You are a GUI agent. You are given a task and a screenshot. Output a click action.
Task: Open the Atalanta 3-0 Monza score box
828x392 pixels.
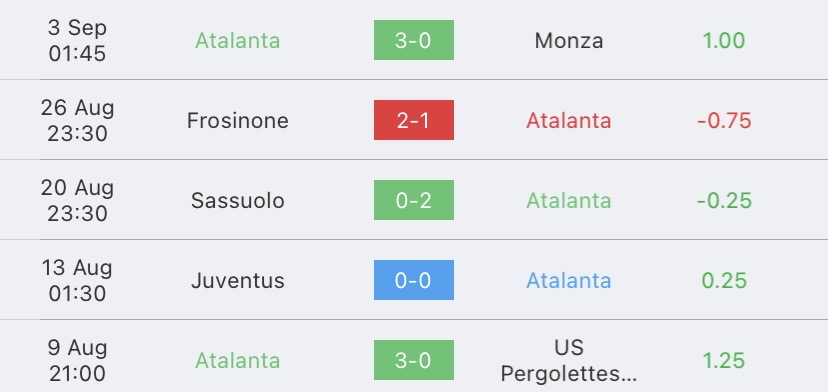pyautogui.click(x=413, y=40)
